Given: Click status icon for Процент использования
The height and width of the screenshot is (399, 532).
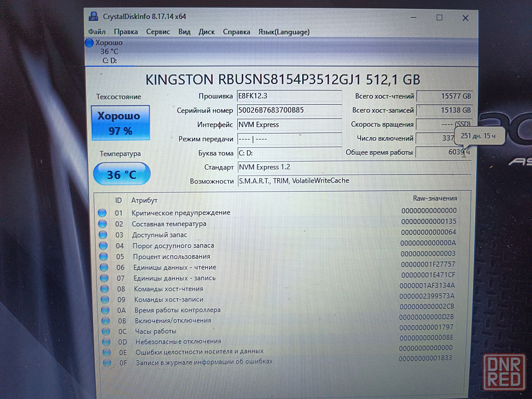Looking at the screenshot, I should [104, 256].
